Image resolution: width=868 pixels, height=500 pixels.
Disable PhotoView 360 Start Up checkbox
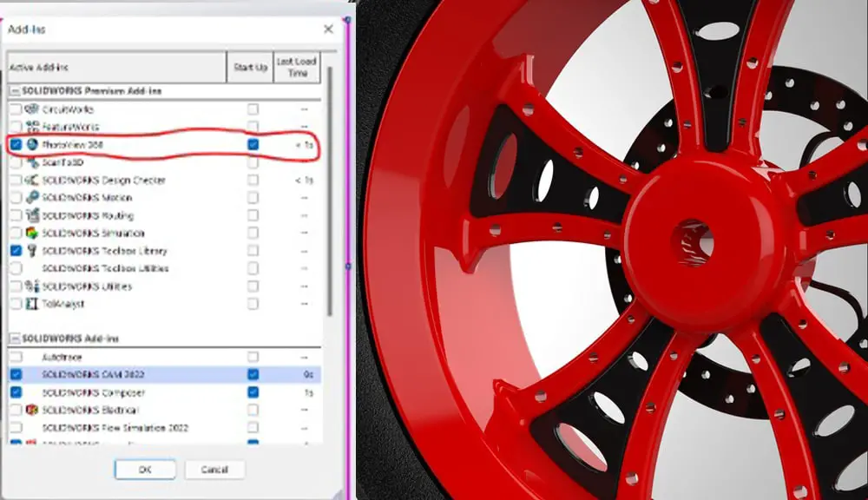point(253,144)
